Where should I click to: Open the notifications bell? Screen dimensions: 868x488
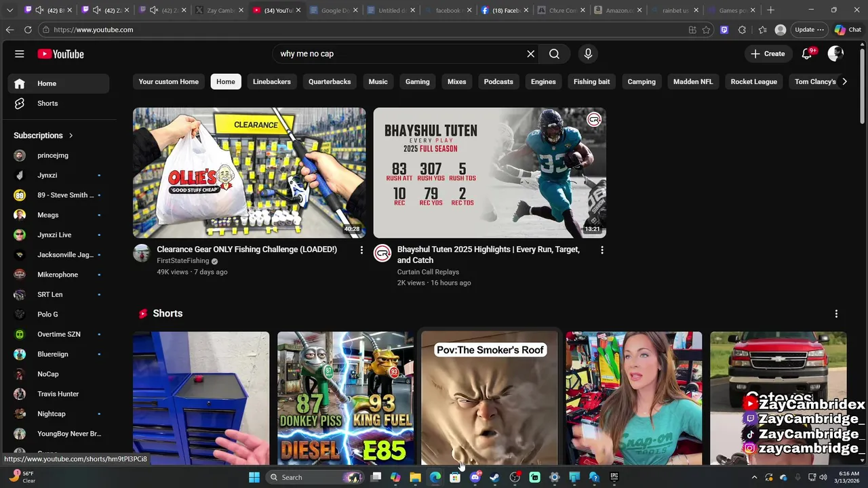[806, 54]
